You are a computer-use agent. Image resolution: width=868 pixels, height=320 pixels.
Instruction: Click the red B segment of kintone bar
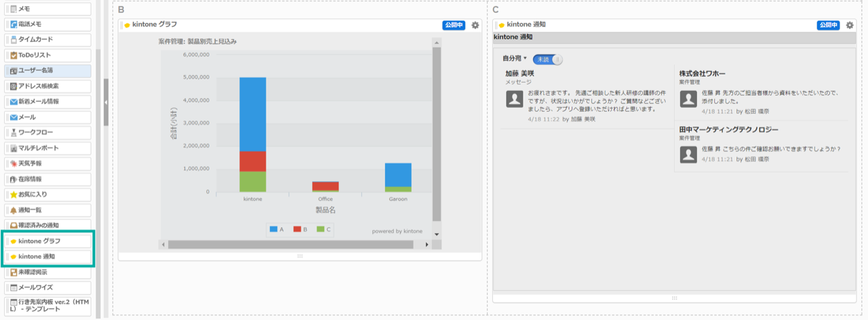pos(252,161)
